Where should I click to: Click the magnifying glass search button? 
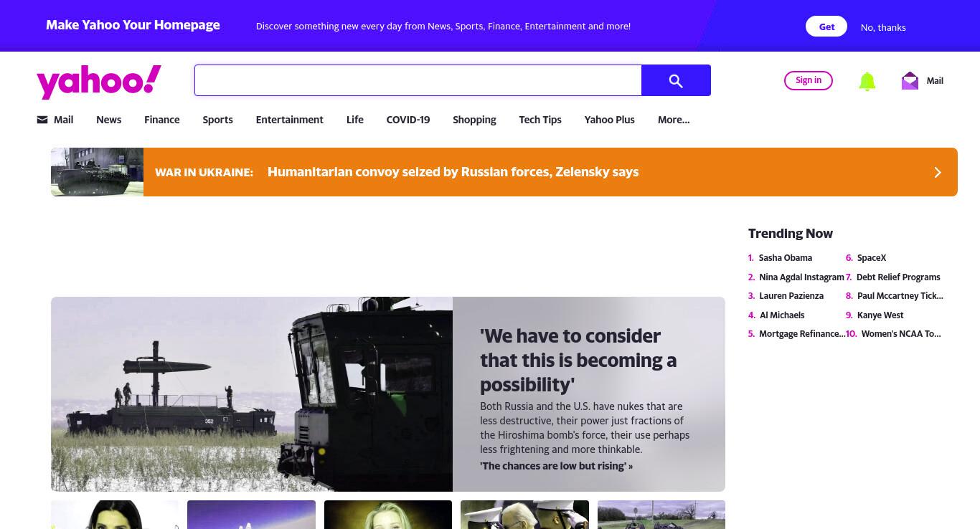click(x=676, y=80)
